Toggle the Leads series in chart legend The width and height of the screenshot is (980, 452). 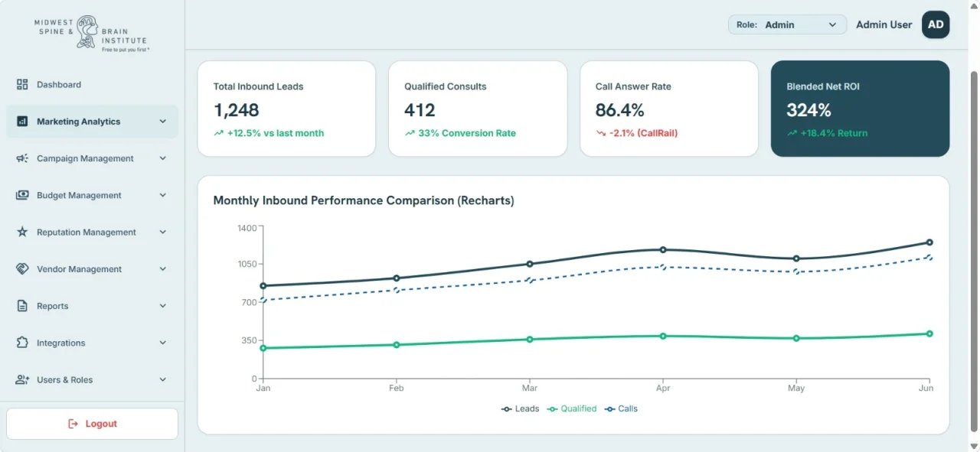pyautogui.click(x=521, y=409)
